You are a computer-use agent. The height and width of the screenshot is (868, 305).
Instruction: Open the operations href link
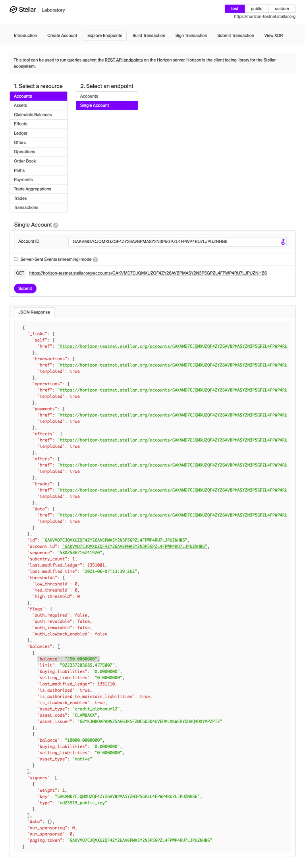172,390
